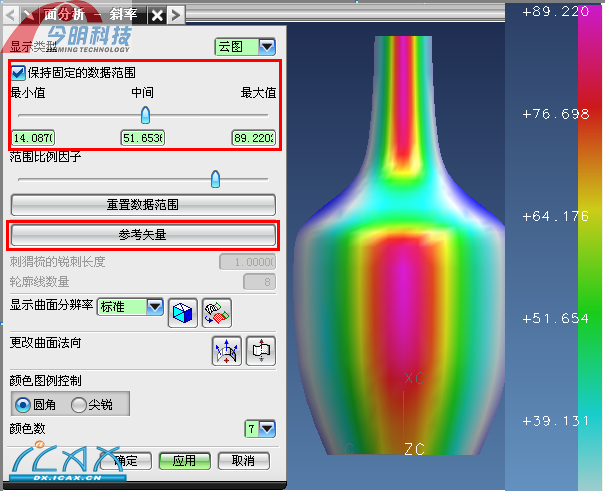605x491 pixels.
Task: Click the face analysis surface icon beside the cube
Action: tap(216, 310)
